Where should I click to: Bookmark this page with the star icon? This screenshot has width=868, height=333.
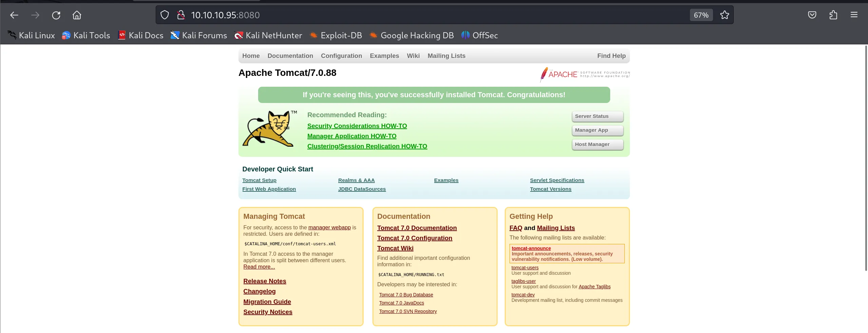(725, 15)
